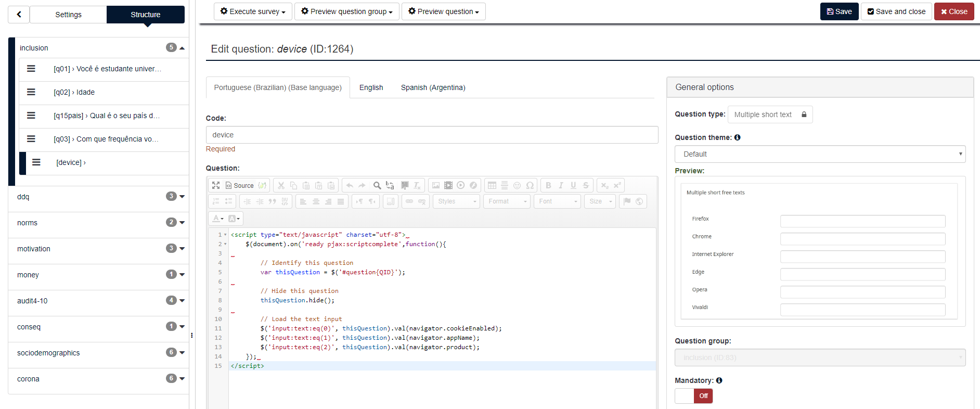
Task: Click the Source toggle in the editor toolbar
Action: click(239, 185)
